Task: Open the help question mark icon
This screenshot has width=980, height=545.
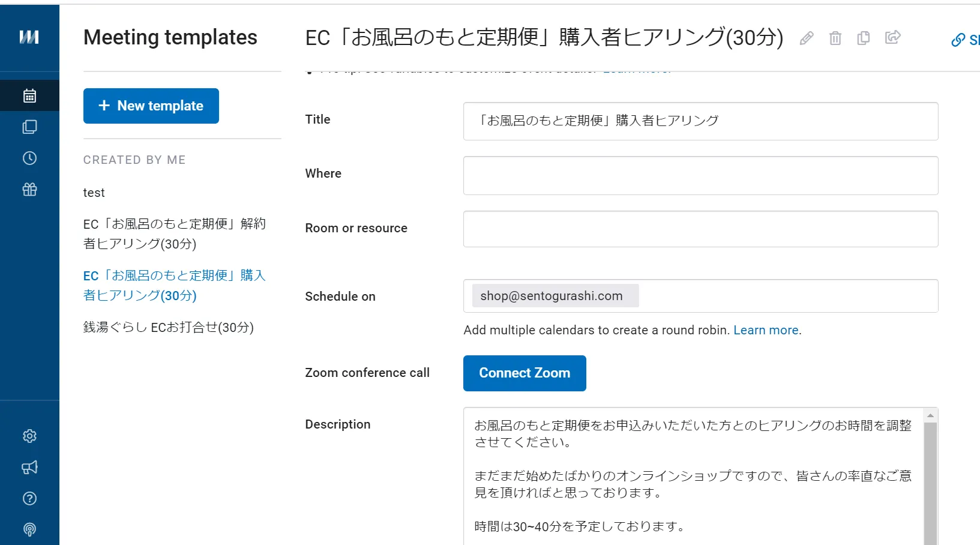Action: pyautogui.click(x=29, y=498)
